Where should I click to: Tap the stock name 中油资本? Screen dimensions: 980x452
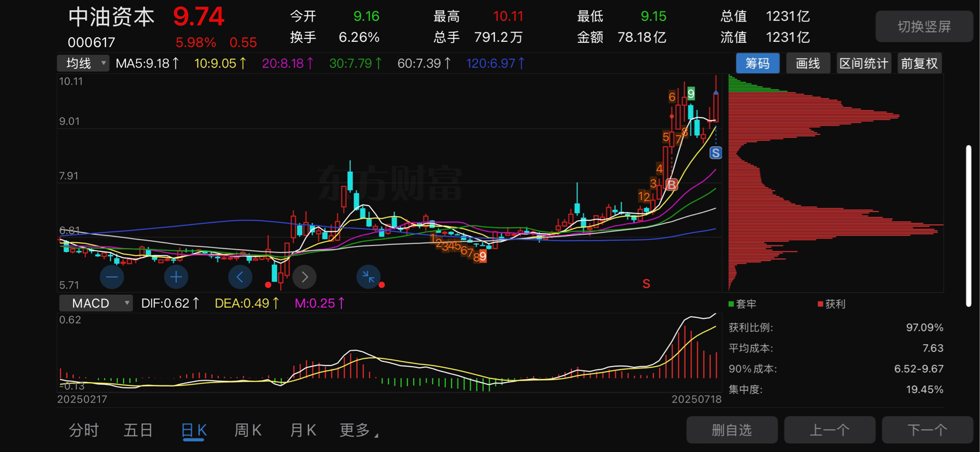pyautogui.click(x=111, y=17)
